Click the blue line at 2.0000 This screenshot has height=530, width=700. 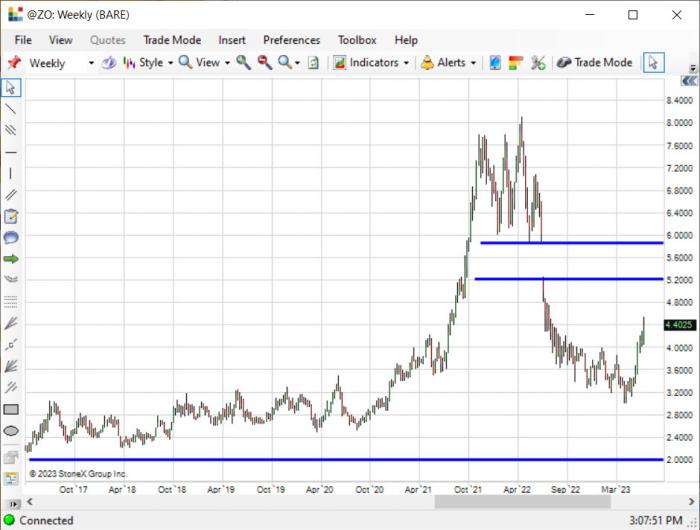346,459
